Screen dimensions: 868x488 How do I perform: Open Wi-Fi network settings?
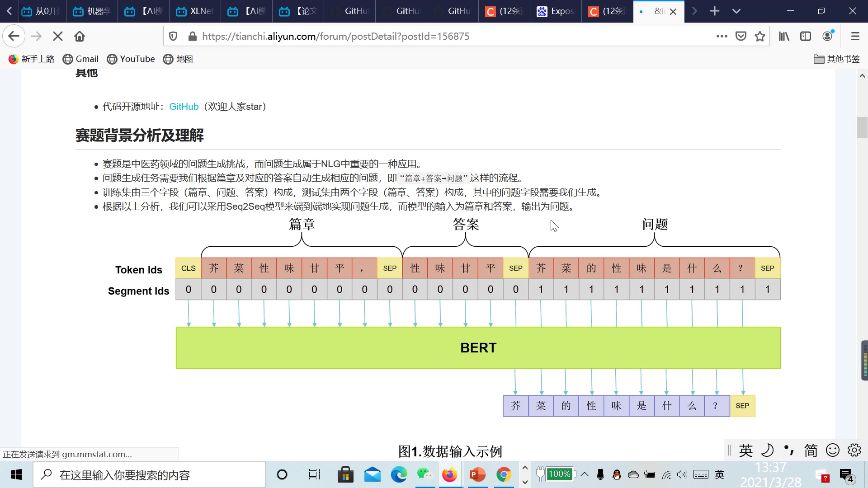point(666,474)
